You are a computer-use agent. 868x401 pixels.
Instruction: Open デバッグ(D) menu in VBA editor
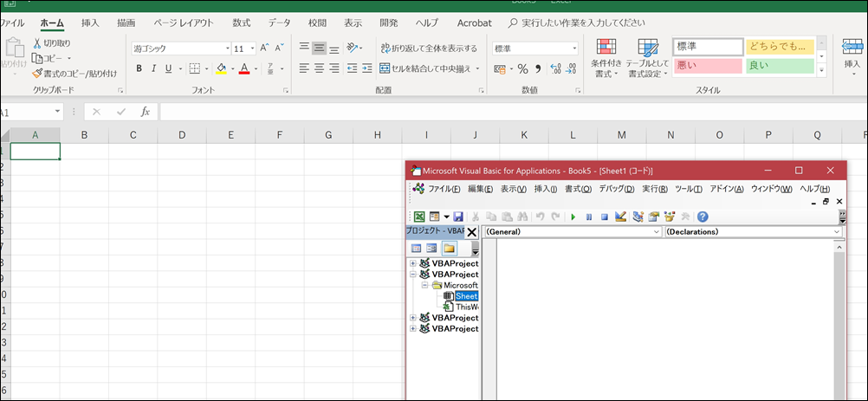click(616, 189)
